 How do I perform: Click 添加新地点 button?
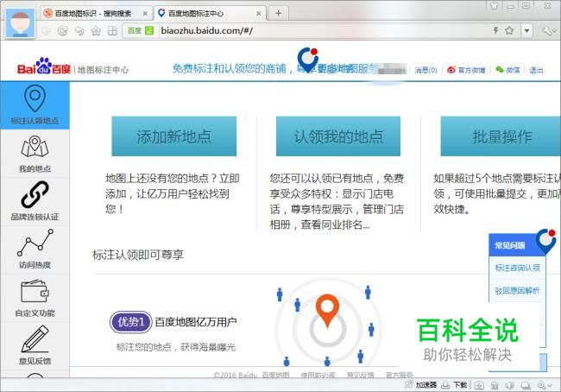[173, 136]
